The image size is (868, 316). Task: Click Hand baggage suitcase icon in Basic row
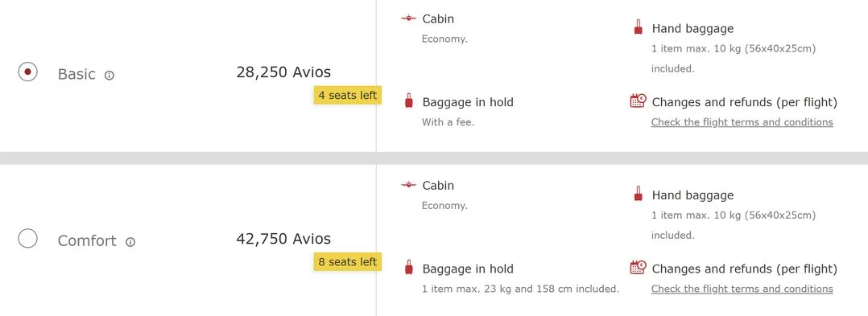pyautogui.click(x=638, y=27)
